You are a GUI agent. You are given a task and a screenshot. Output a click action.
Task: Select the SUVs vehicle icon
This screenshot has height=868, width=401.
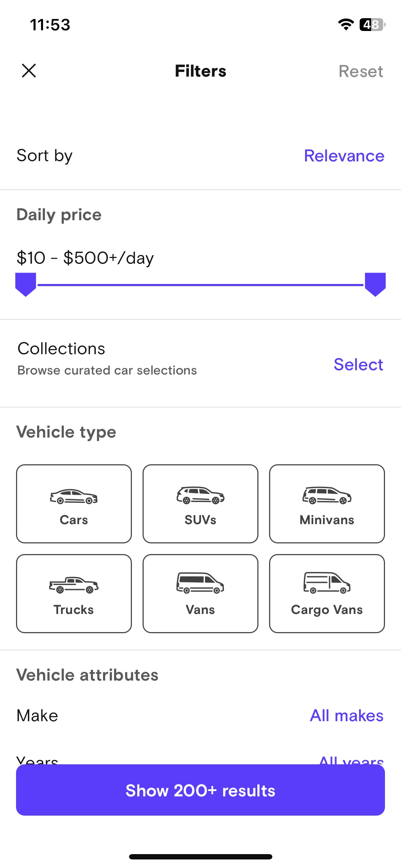(200, 495)
